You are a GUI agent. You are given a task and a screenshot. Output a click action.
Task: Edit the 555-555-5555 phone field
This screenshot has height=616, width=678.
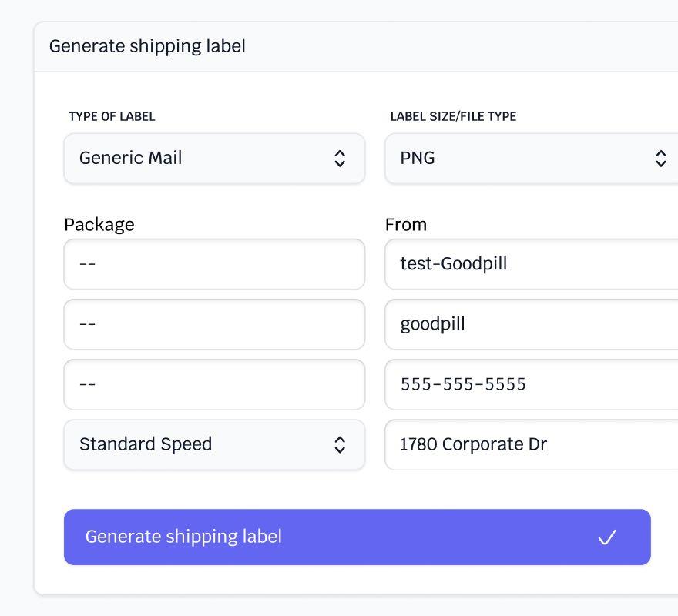[x=532, y=384]
